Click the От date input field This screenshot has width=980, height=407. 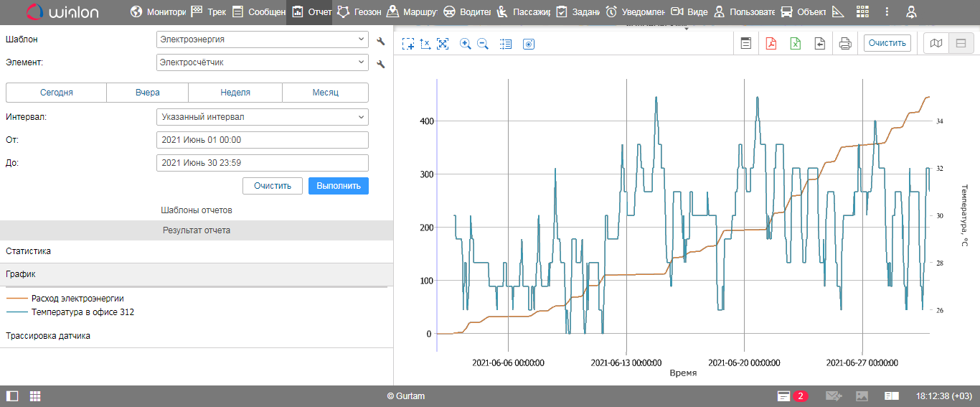click(262, 141)
